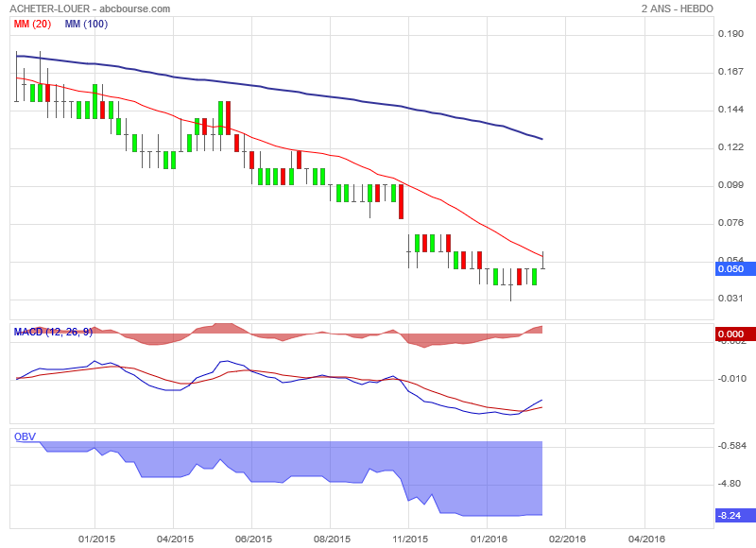
Task: Click the 0.190 price axis label
Action: pyautogui.click(x=730, y=34)
